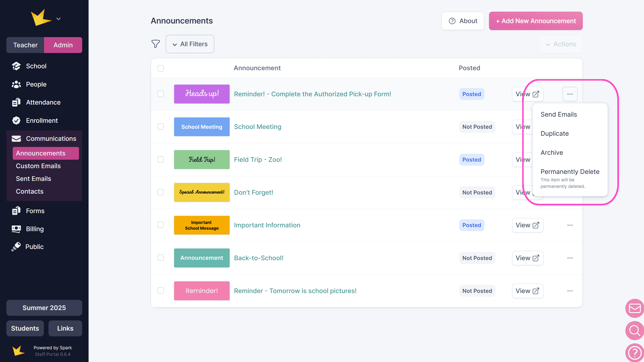Check the Field Trip - Zoo! checkbox
Screen dimensions: 644x362
[161, 159]
